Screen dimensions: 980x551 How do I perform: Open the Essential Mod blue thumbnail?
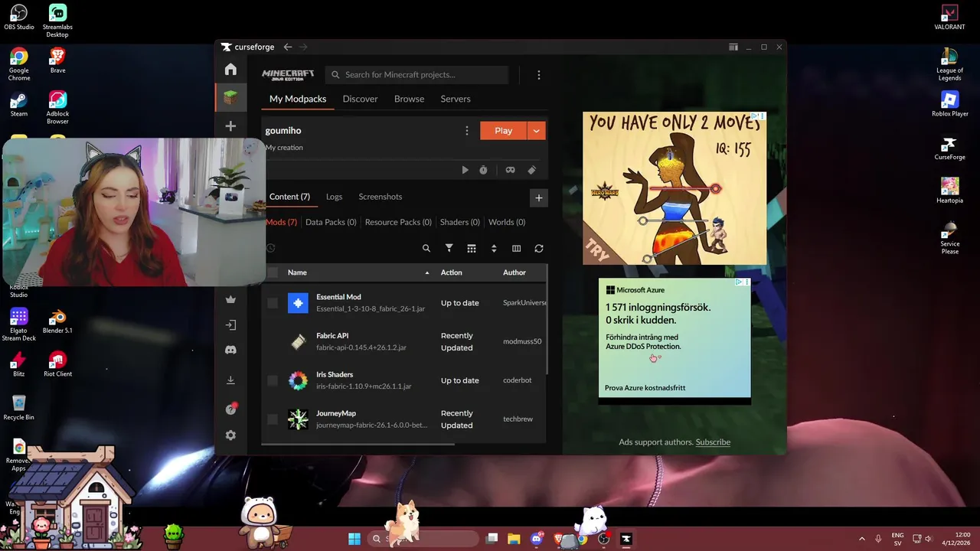[x=298, y=303]
